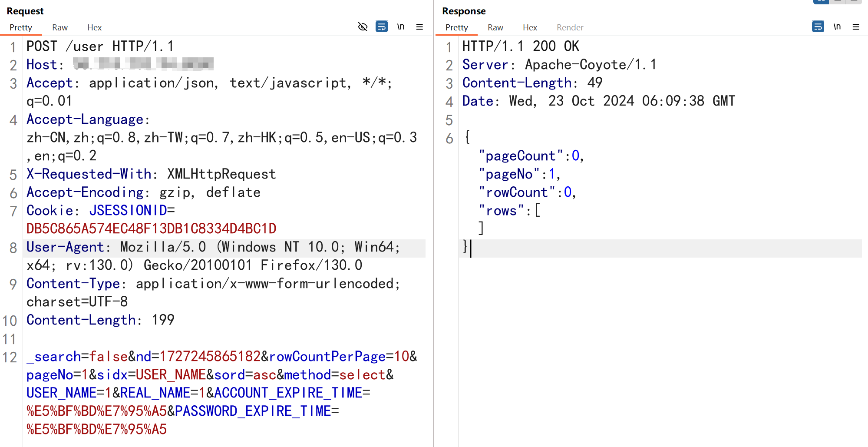The height and width of the screenshot is (447, 868).
Task: Click the "method" parameter in request body
Action: [308, 374]
